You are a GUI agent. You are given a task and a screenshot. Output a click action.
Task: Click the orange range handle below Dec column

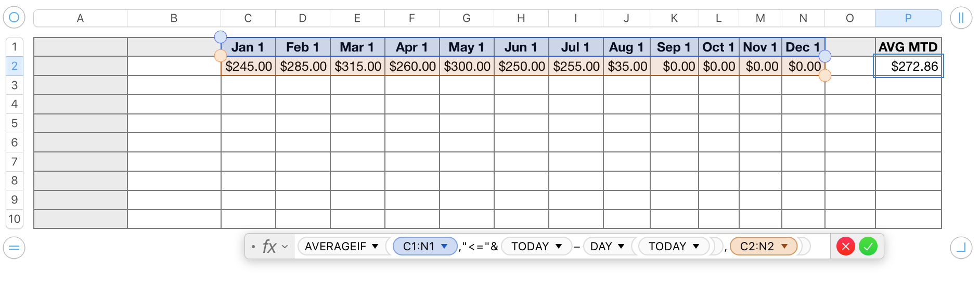pos(824,76)
